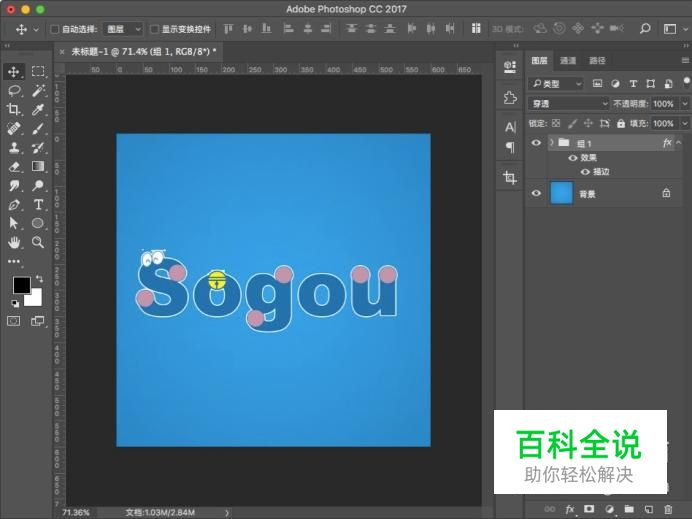Viewport: 692px width, 519px height.
Task: Open the Edit Toolbar three-dots menu
Action: (14, 261)
